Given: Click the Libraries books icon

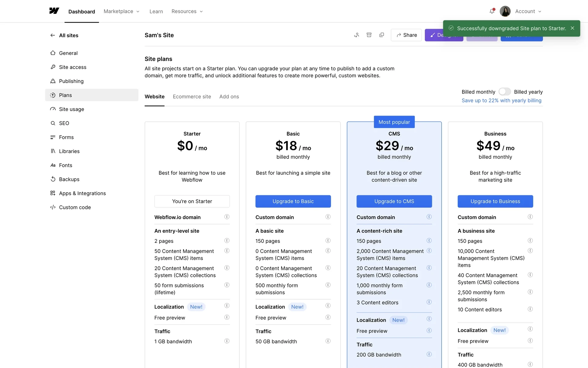Looking at the screenshot, I should [53, 151].
